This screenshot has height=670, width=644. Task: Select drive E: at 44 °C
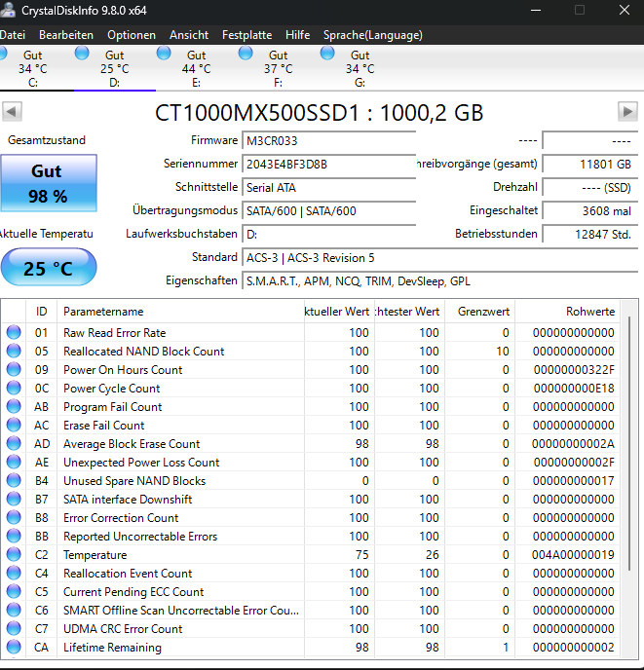[x=196, y=68]
